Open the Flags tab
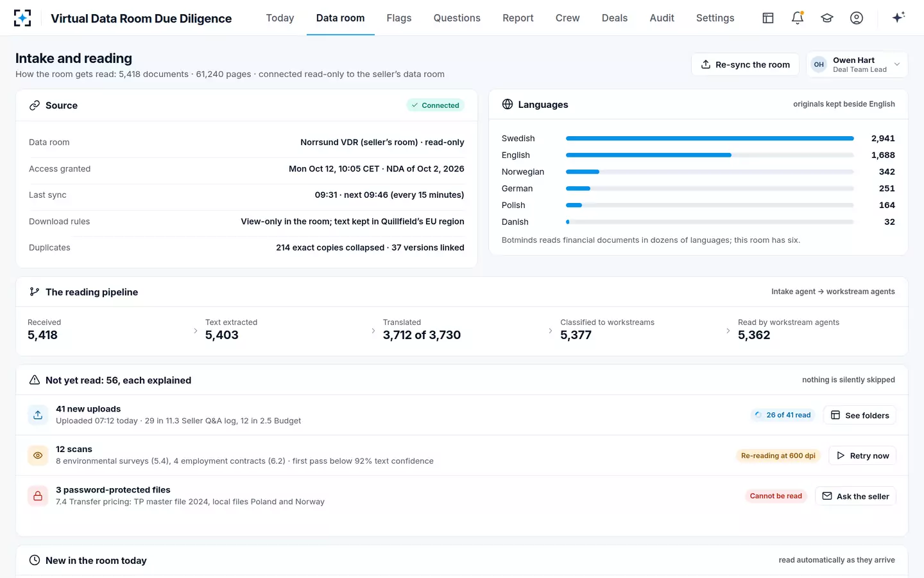Viewport: 924px width, 578px height. click(x=399, y=18)
